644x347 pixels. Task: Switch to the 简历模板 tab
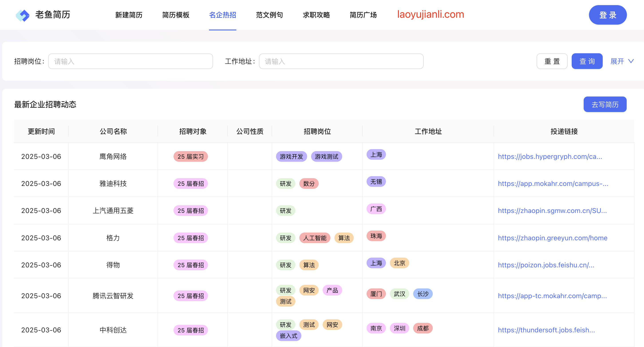(176, 15)
